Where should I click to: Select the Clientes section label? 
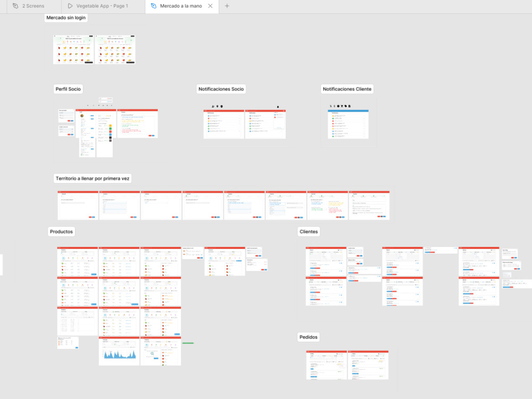tap(309, 232)
